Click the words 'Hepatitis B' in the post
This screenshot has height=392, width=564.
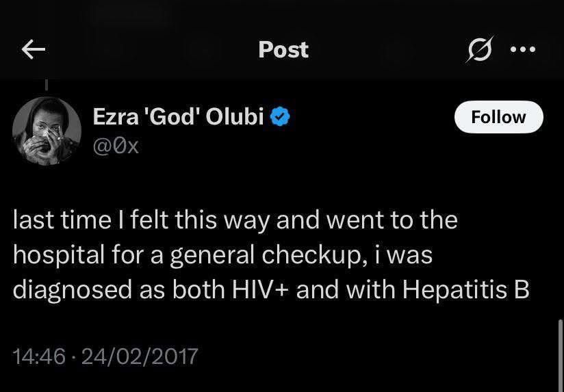[466, 289]
